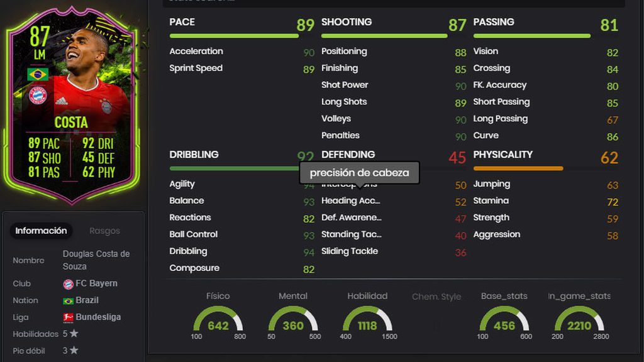Click the Brazilian flag on the player card
The width and height of the screenshot is (644, 362).
click(x=38, y=75)
